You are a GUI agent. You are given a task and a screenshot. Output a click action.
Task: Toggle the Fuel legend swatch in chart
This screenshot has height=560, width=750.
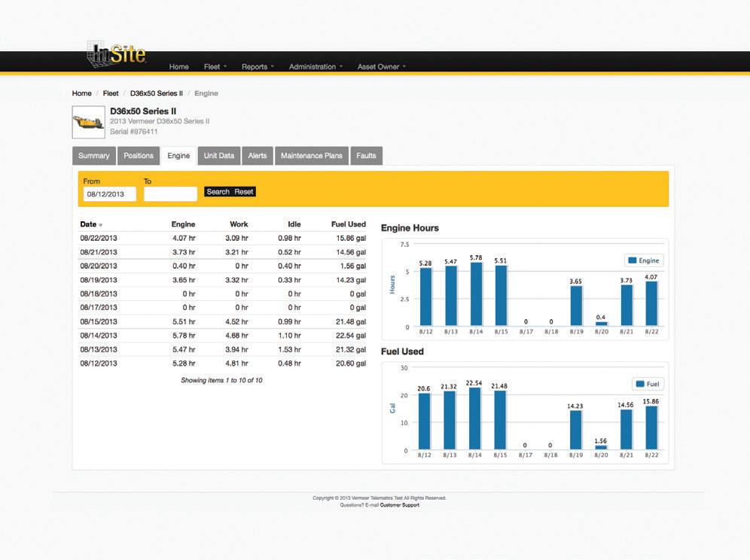[639, 384]
